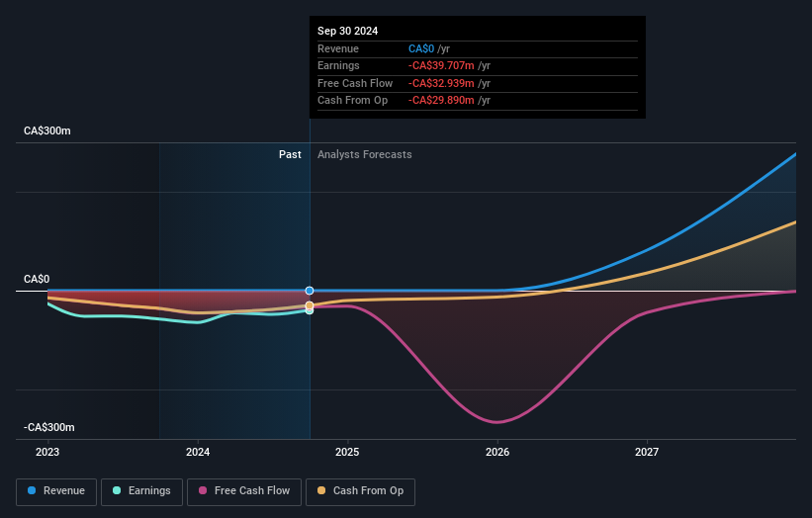Click the 2024 x-axis label

(x=198, y=452)
